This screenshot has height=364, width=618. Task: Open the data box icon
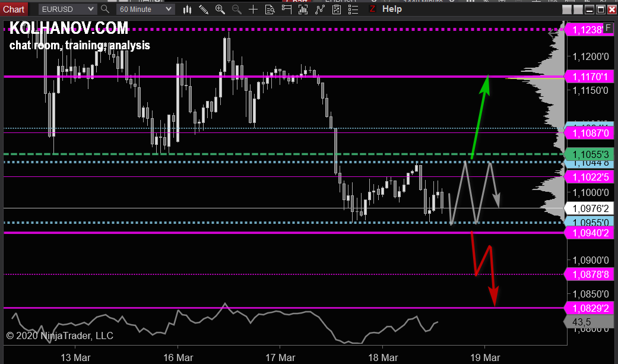tap(269, 9)
